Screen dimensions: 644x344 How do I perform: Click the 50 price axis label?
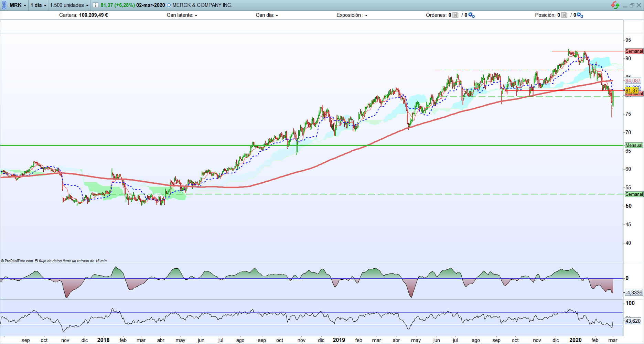(629, 206)
